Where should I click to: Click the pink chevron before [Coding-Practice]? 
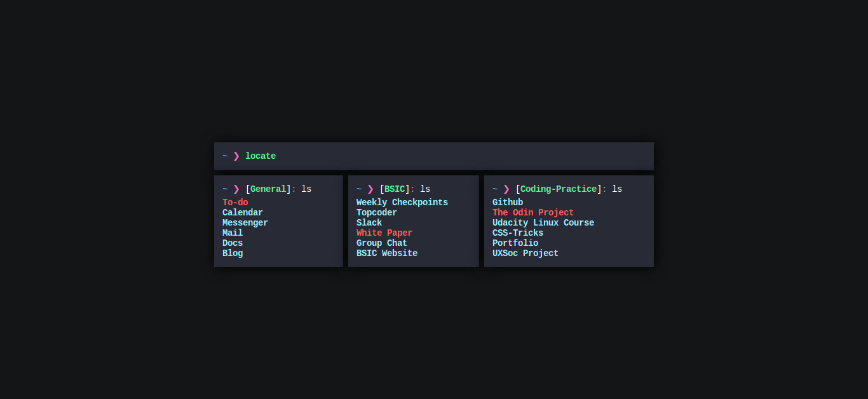point(506,189)
